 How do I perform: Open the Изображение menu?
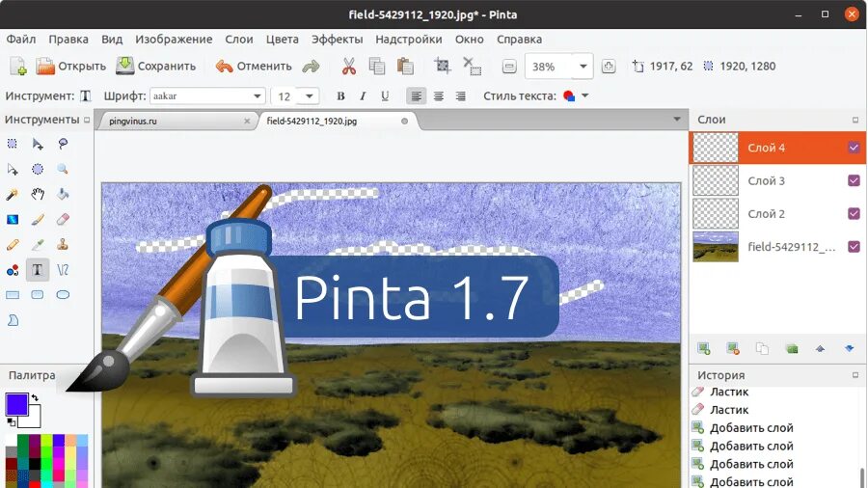pyautogui.click(x=174, y=40)
